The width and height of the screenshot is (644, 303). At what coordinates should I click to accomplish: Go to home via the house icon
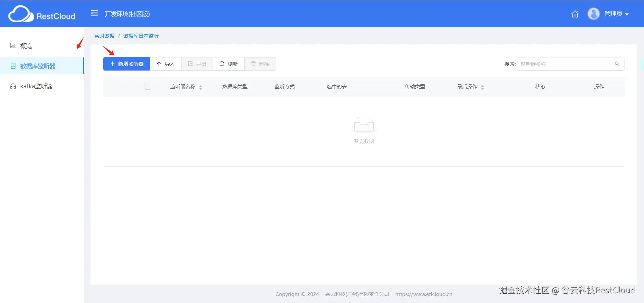[575, 14]
